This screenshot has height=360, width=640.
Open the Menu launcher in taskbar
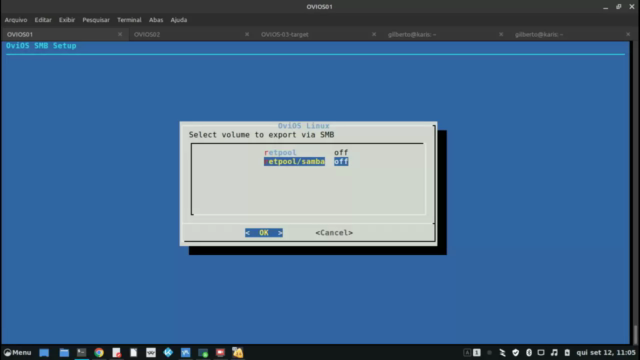pos(17,352)
